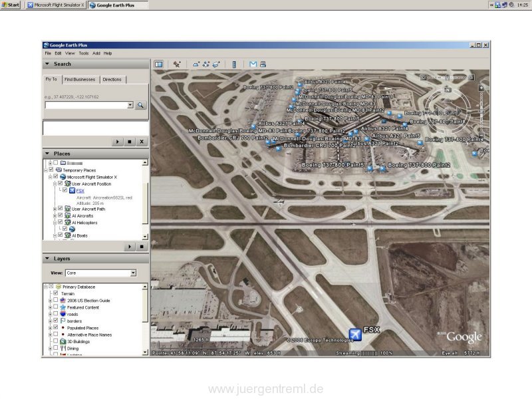
Task: Click the Dining fork-and-knife layer icon
Action: click(x=63, y=348)
